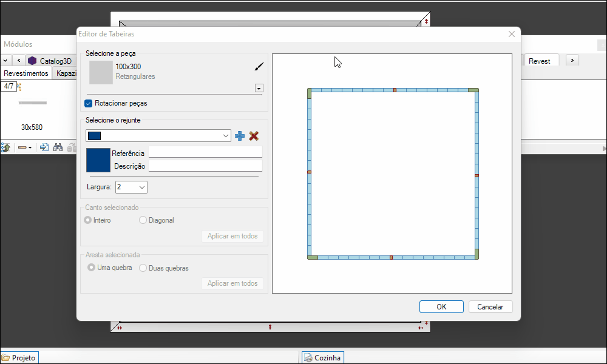Delete the grout with the red X icon

point(254,136)
